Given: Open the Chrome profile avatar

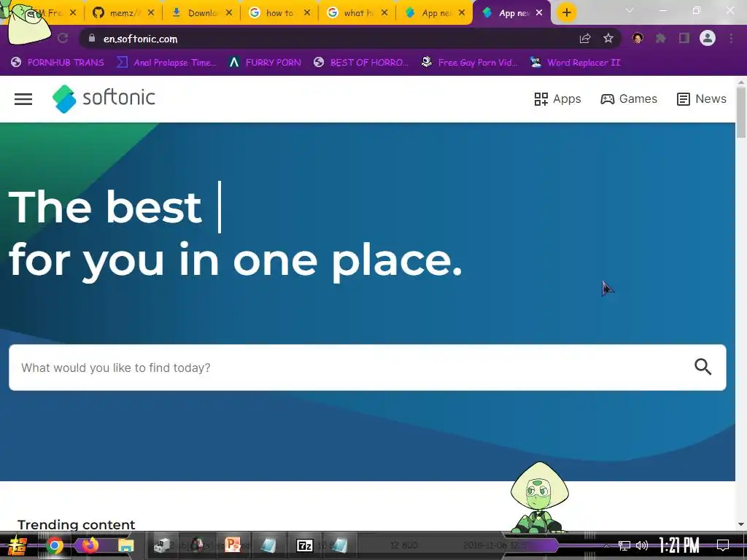Looking at the screenshot, I should (x=708, y=38).
